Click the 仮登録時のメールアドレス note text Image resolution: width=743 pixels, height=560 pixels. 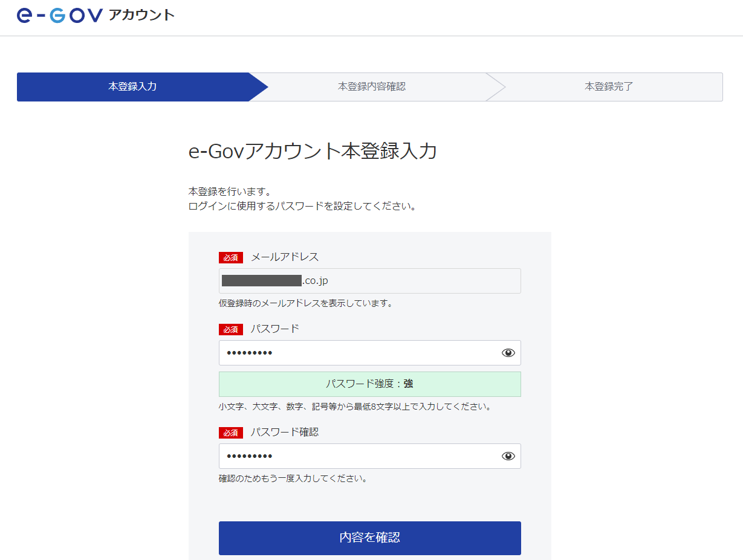click(305, 303)
